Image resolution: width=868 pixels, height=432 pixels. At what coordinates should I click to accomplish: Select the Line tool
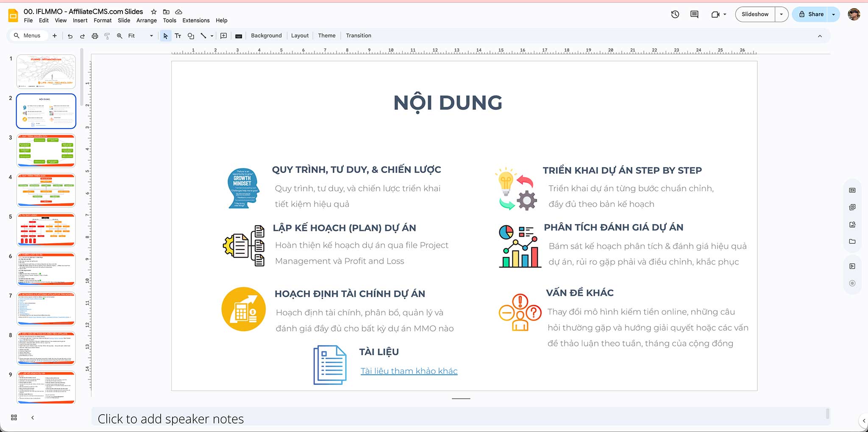[203, 36]
